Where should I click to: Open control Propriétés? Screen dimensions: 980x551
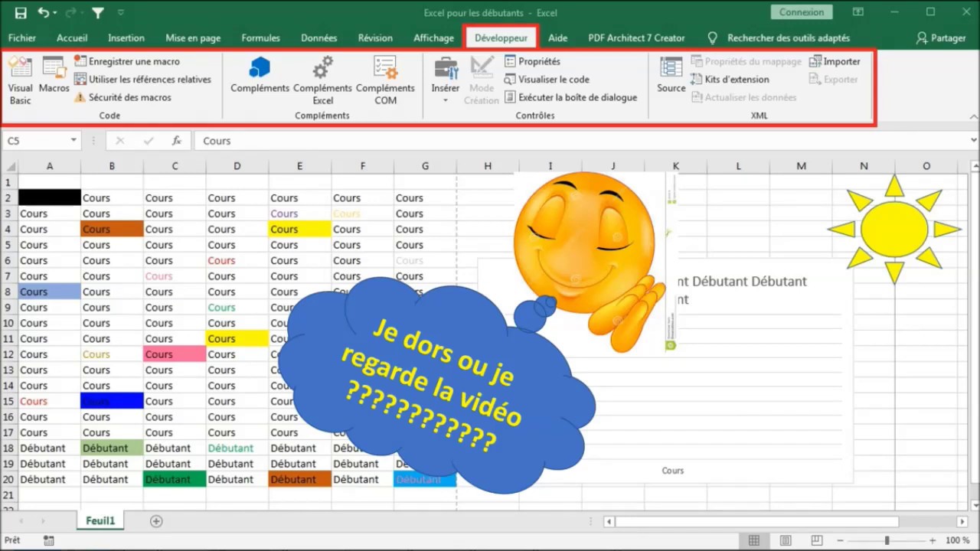tap(533, 61)
